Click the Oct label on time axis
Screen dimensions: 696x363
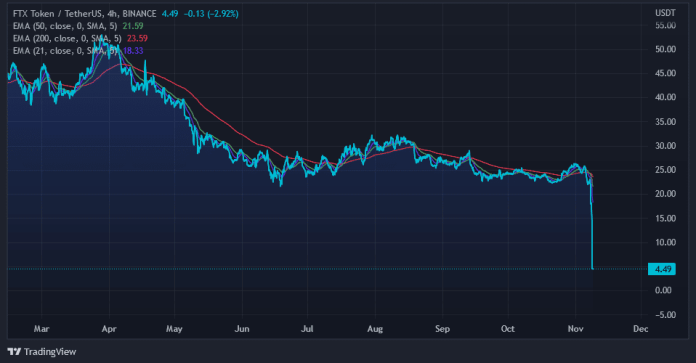pos(507,329)
